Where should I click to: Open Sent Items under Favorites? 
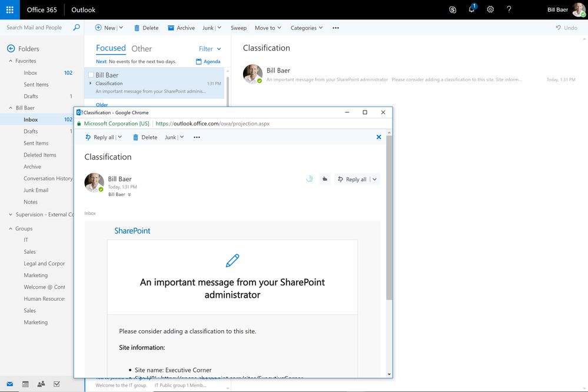36,84
